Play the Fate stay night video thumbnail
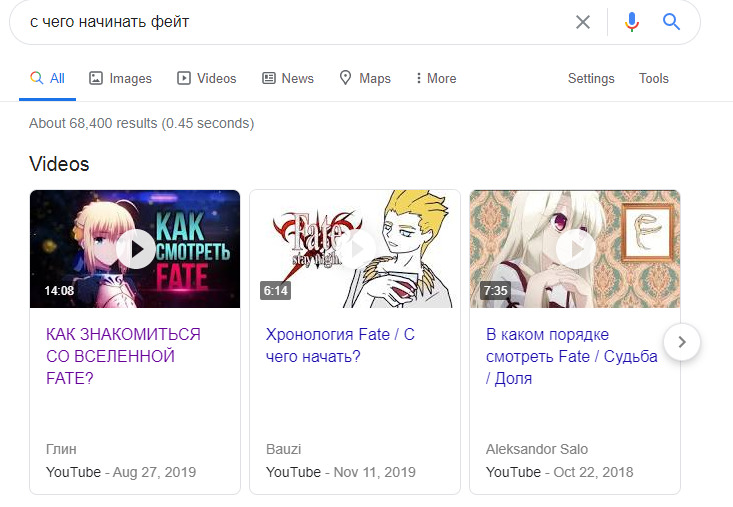Image resolution: width=733 pixels, height=507 pixels. (x=354, y=249)
